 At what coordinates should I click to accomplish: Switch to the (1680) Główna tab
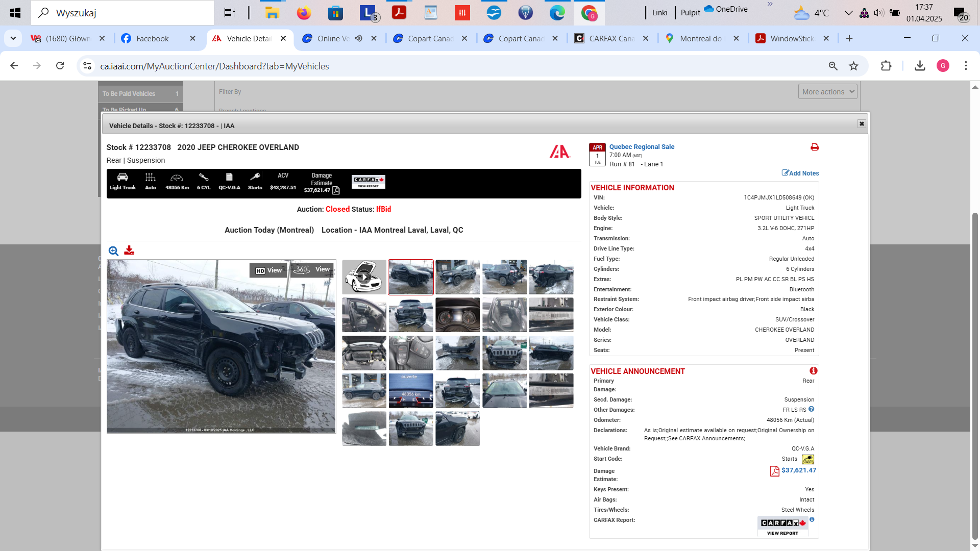[68, 39]
